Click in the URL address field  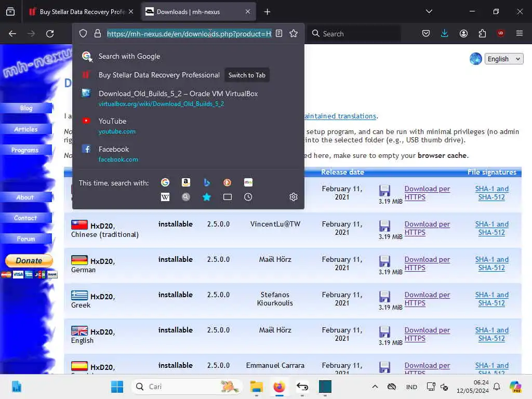point(189,34)
